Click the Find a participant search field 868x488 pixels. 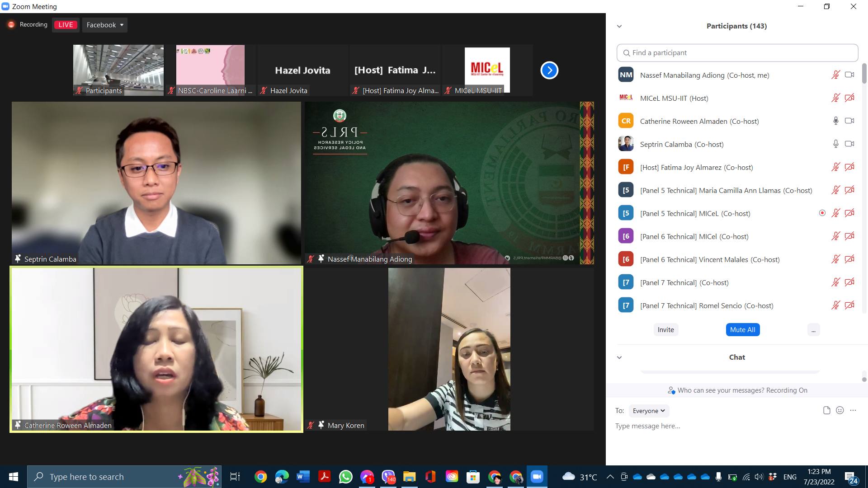[737, 53]
